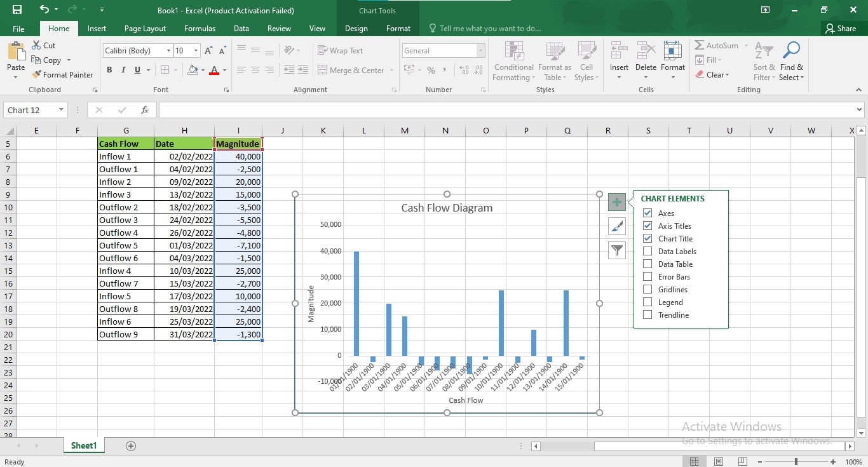
Task: Click the Share button
Action: click(x=841, y=29)
